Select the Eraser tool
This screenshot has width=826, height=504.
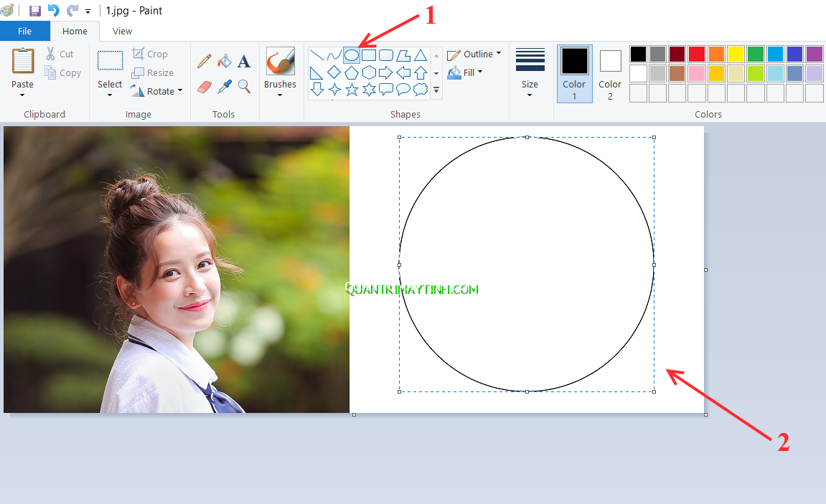[205, 86]
